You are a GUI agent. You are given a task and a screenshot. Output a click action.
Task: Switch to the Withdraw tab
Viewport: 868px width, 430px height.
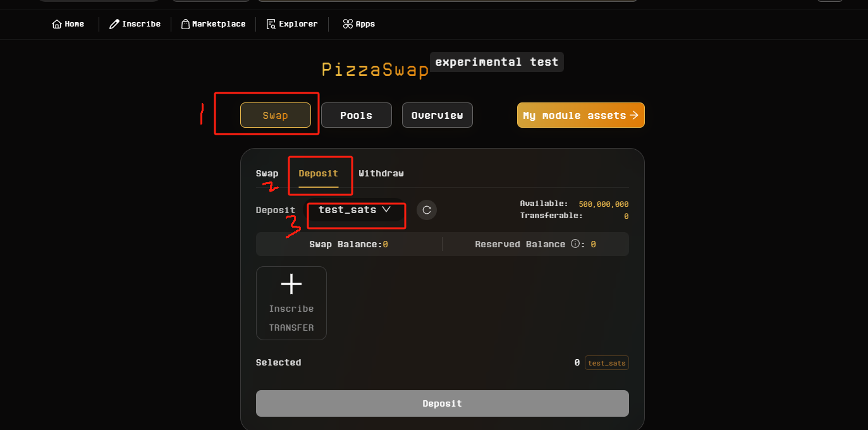[x=381, y=173]
